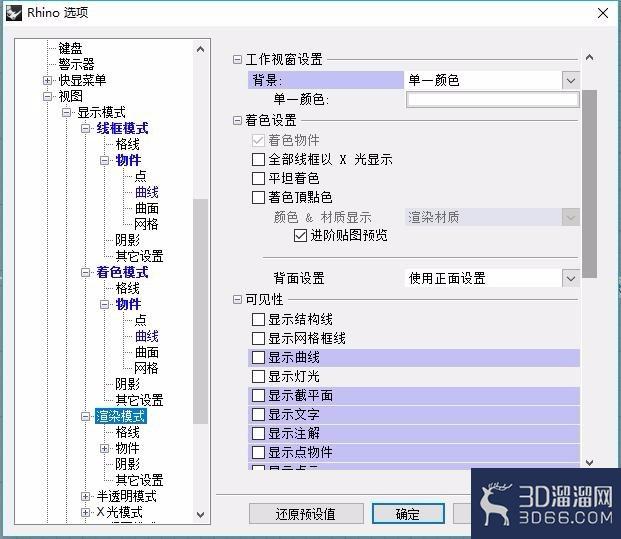This screenshot has width=621, height=539.
Task: Select 渲染模式 in the tree
Action: (x=121, y=416)
